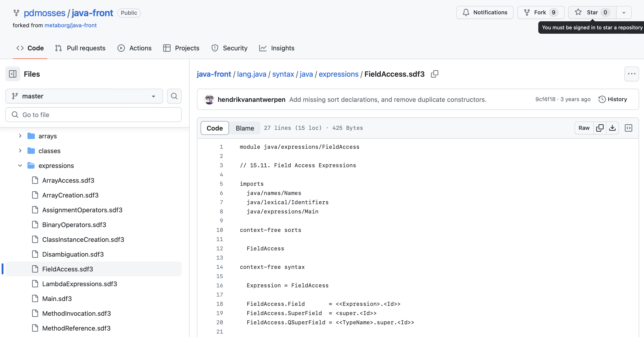Click the Notifications bell button
The width and height of the screenshot is (644, 337).
(485, 12)
